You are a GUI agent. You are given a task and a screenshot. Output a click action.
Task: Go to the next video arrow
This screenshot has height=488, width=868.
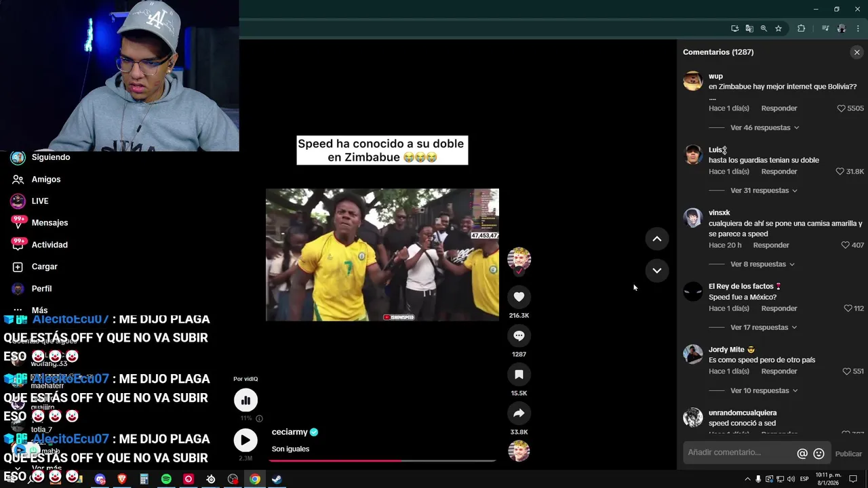click(656, 270)
